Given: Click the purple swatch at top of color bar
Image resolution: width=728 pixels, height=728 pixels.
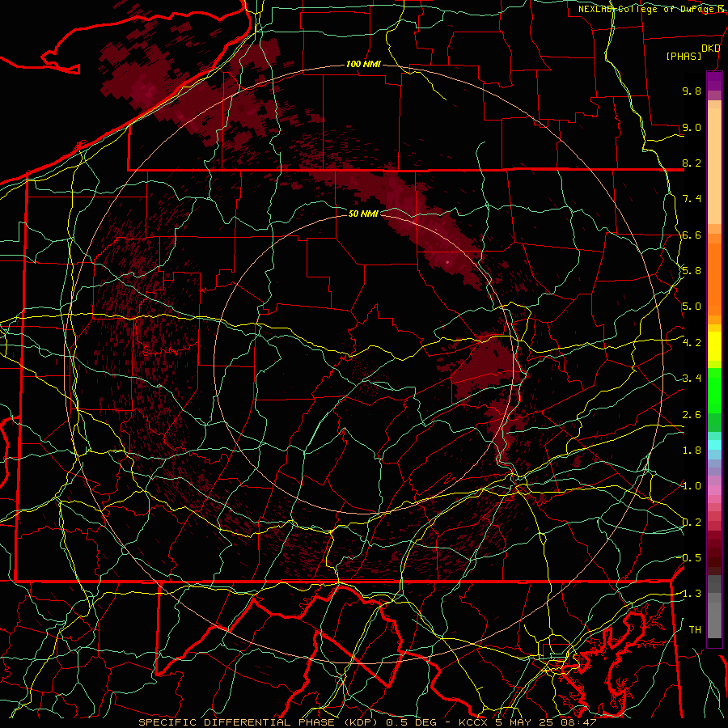Looking at the screenshot, I should coord(714,81).
